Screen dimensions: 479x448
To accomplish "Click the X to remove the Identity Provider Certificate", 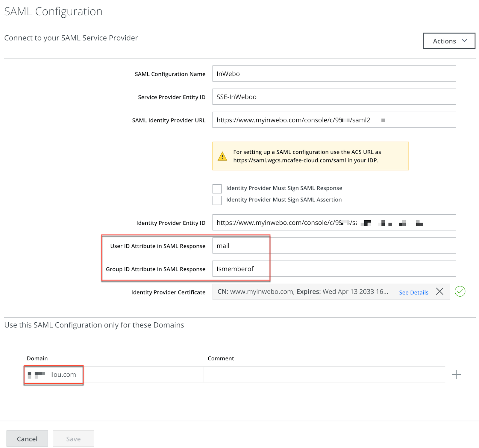I will pyautogui.click(x=439, y=292).
